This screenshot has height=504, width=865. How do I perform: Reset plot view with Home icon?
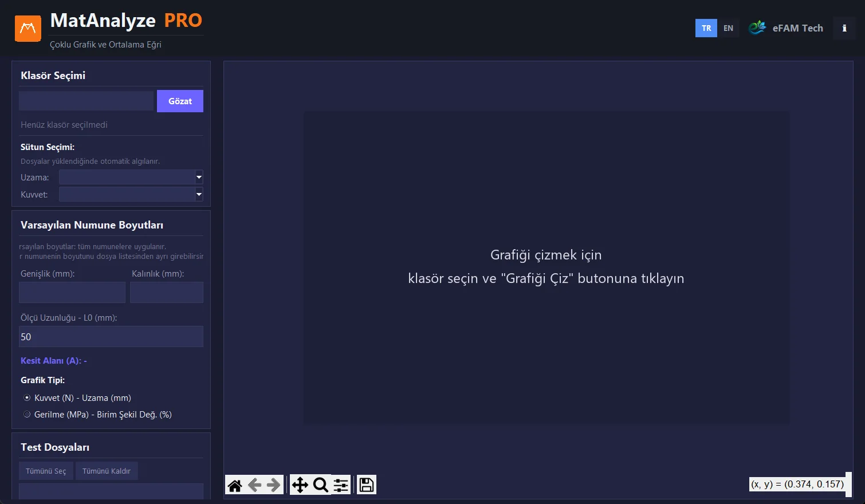coord(235,485)
